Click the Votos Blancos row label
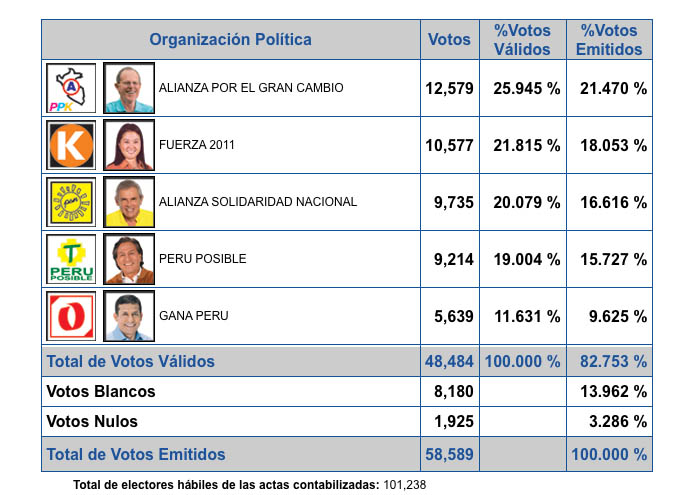The width and height of the screenshot is (689, 495). pyautogui.click(x=102, y=391)
